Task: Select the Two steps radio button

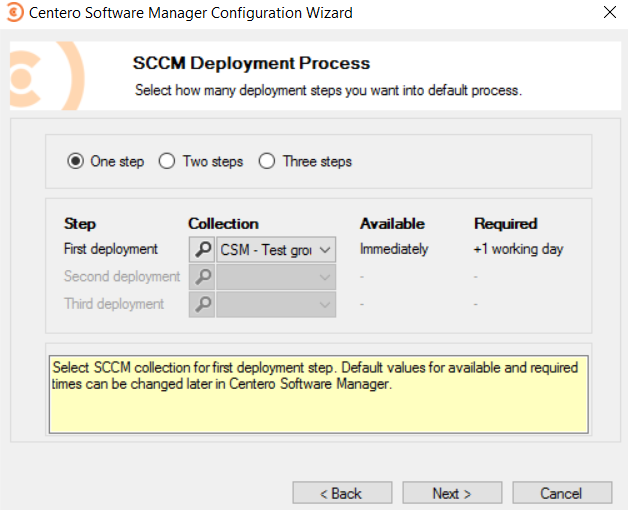Action: 167,161
